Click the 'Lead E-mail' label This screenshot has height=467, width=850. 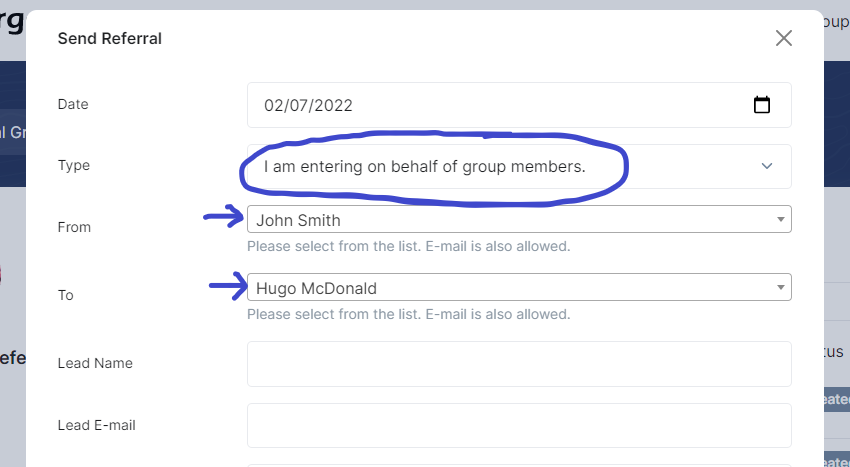point(97,425)
